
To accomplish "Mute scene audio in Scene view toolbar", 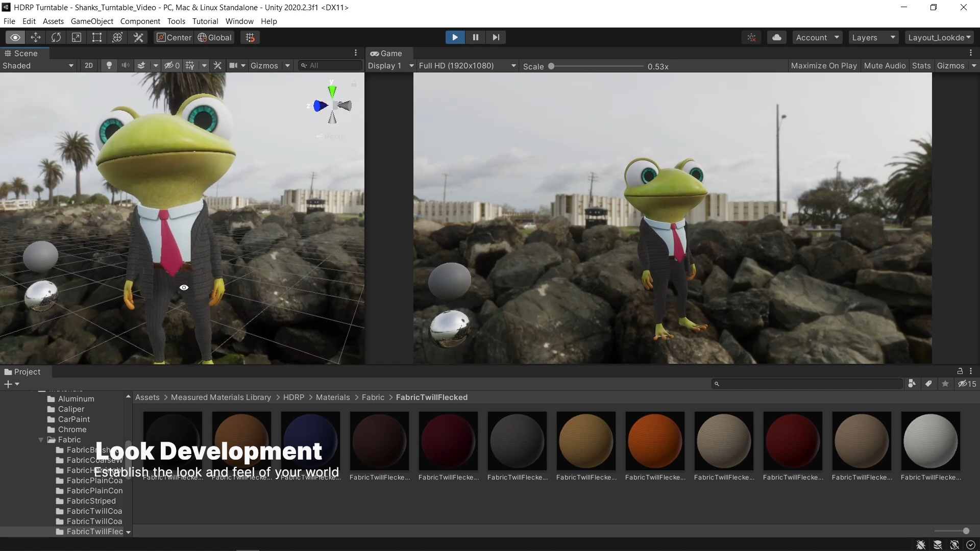I will pos(126,65).
